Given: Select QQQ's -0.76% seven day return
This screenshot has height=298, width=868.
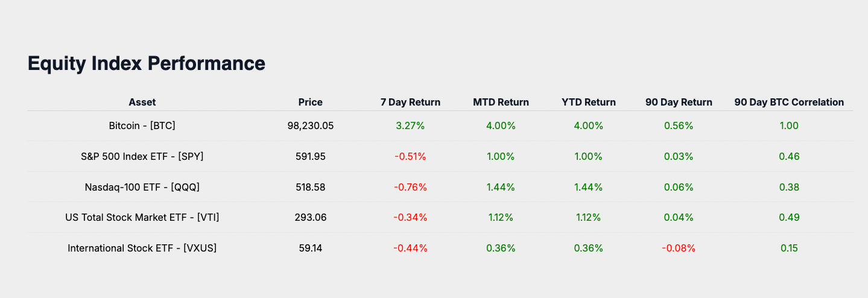Looking at the screenshot, I should [410, 187].
